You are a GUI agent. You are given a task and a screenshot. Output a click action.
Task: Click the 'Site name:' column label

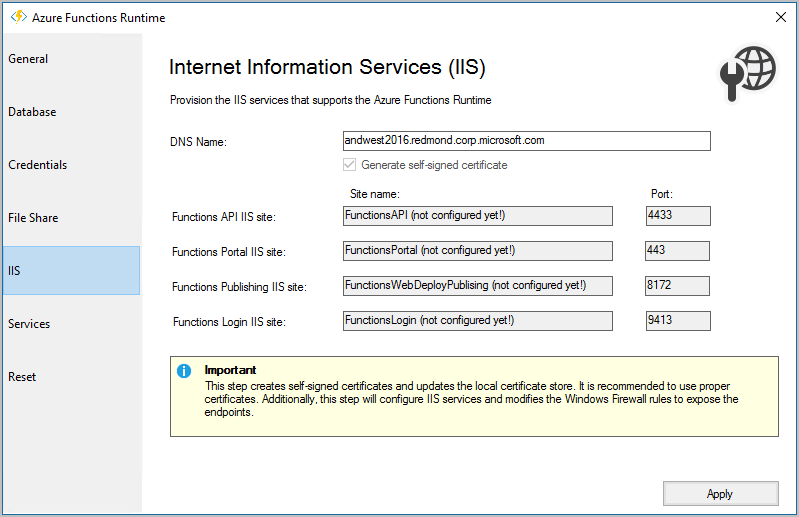(x=375, y=194)
